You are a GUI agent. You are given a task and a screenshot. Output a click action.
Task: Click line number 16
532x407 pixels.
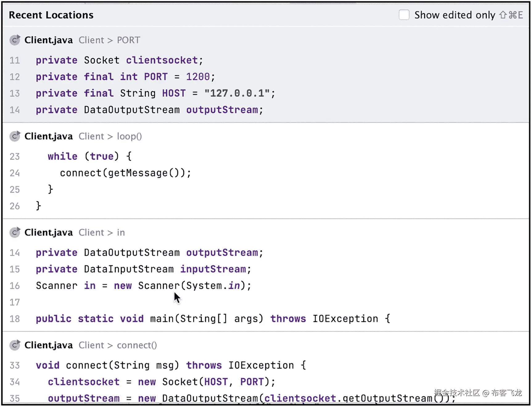[x=14, y=286]
